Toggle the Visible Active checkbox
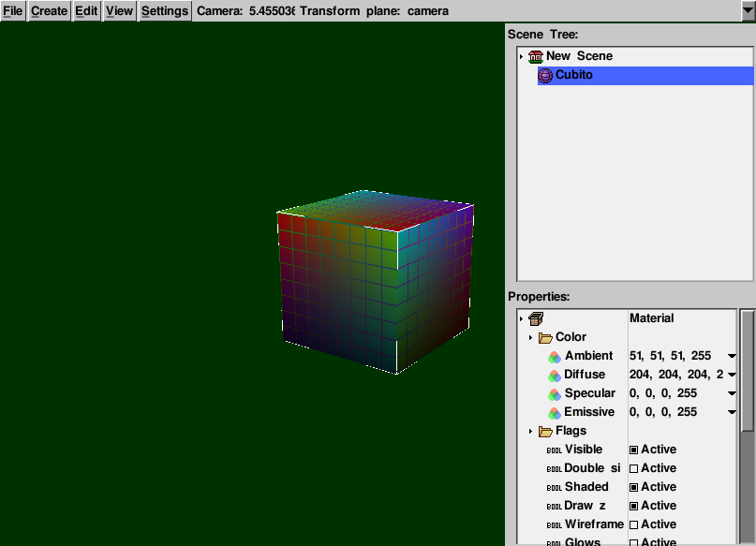Screen dimensions: 756x546 634,450
